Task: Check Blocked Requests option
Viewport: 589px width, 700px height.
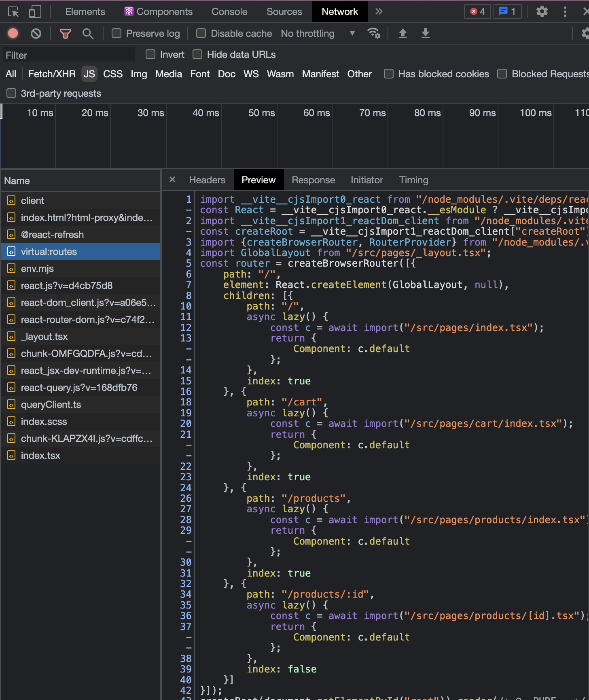Action: click(x=502, y=74)
